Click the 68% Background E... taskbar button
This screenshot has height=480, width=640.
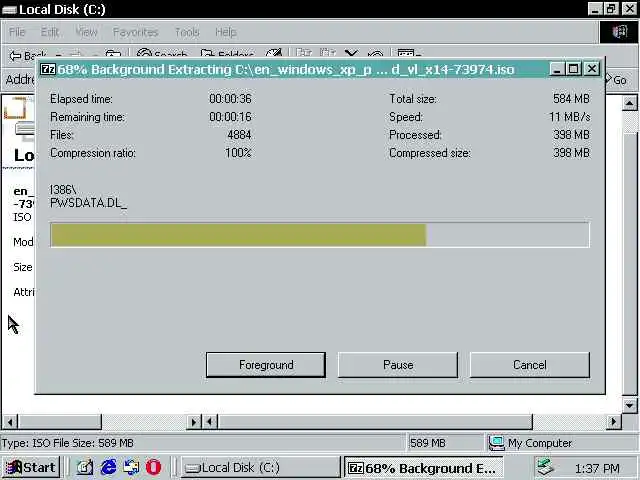[x=423, y=468]
